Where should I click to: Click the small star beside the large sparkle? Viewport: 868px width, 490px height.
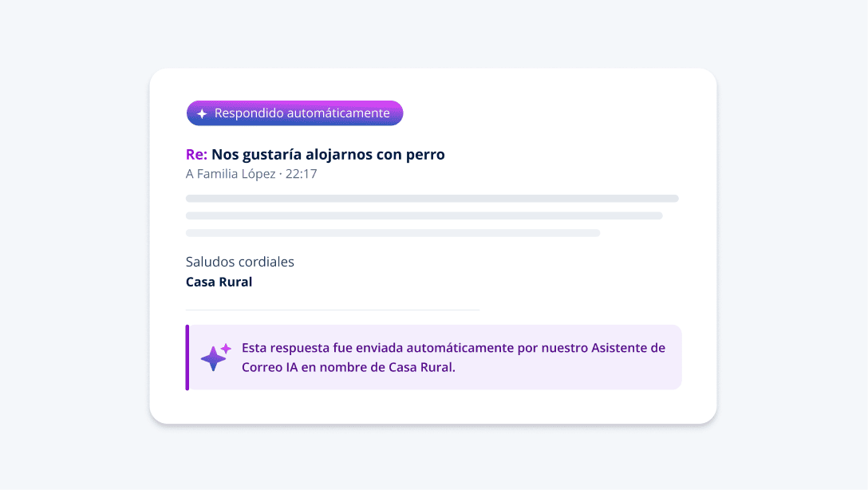pyautogui.click(x=226, y=348)
